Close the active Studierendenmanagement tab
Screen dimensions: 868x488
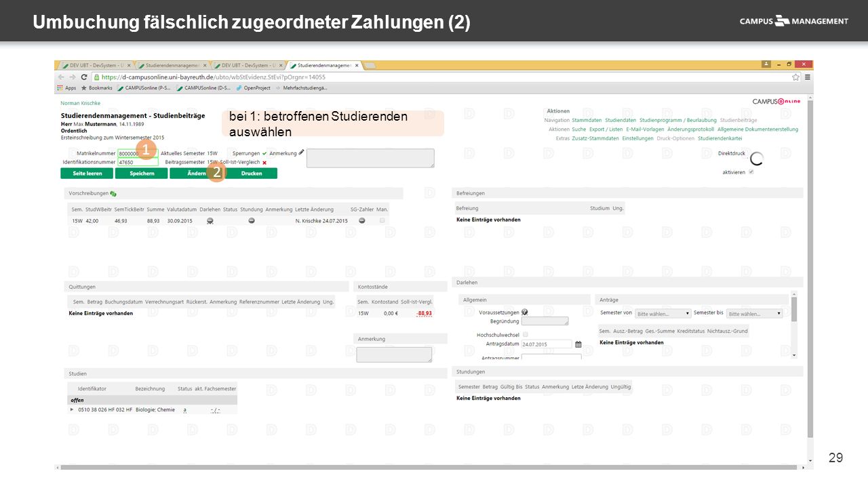click(x=357, y=65)
